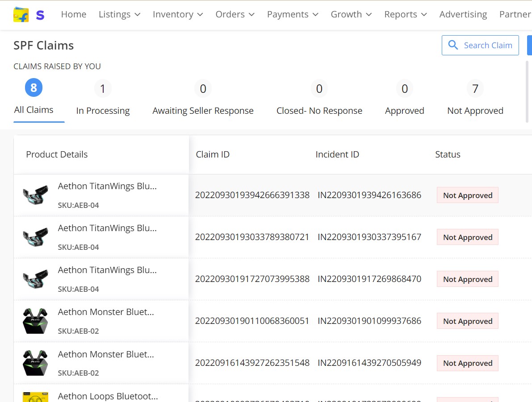Expand the Growth dropdown menu
The height and width of the screenshot is (402, 532).
pos(351,14)
